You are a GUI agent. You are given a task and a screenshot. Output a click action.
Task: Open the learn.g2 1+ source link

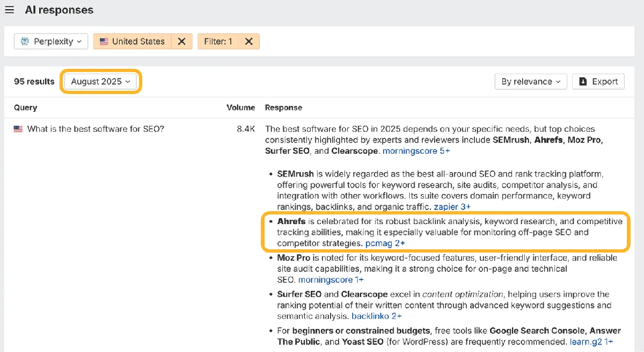591,342
